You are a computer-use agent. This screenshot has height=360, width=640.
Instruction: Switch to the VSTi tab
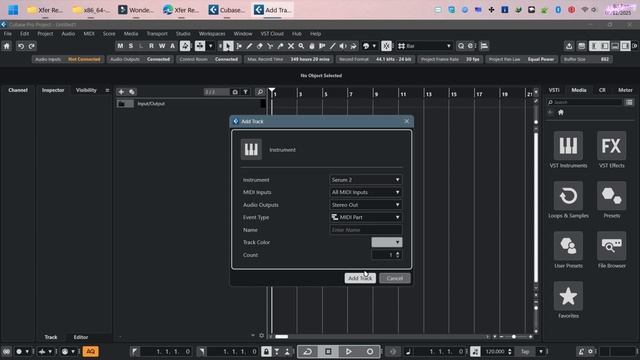pos(554,90)
